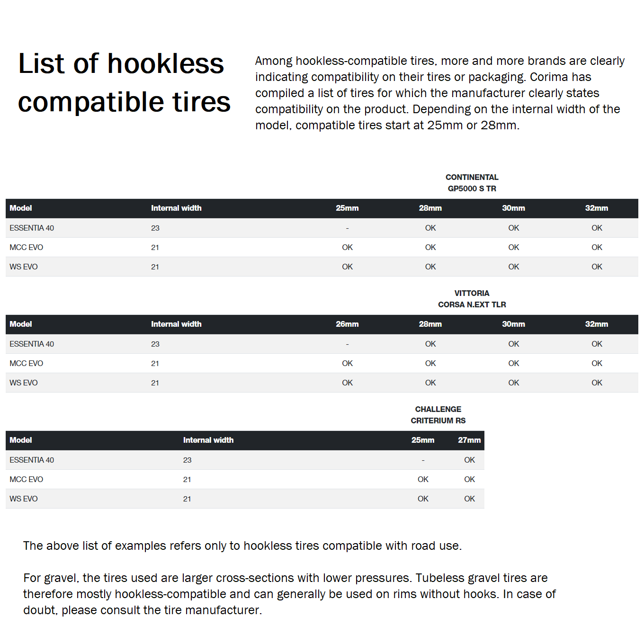The width and height of the screenshot is (644, 644).
Task: Select WS EVO in the Challenge table
Action: [24, 499]
